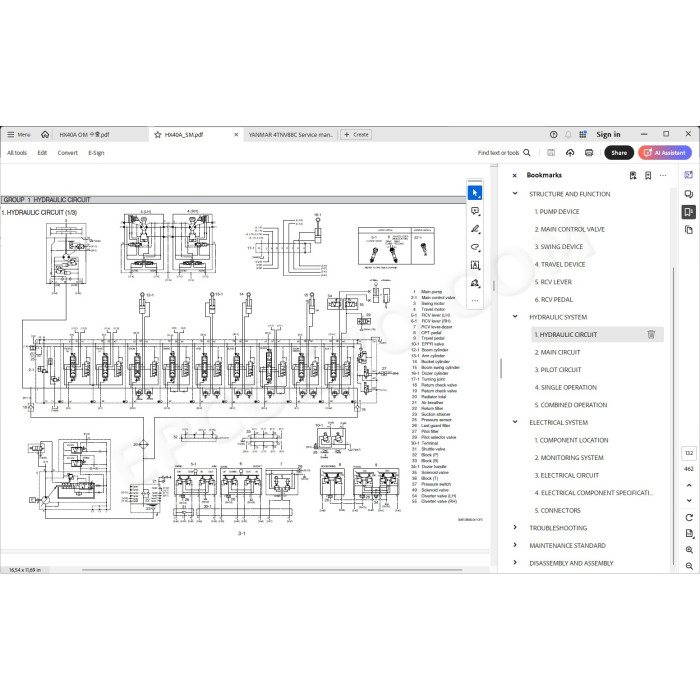Star the HX40A_SM.pdf document
This screenshot has width=700, height=700.
[158, 134]
